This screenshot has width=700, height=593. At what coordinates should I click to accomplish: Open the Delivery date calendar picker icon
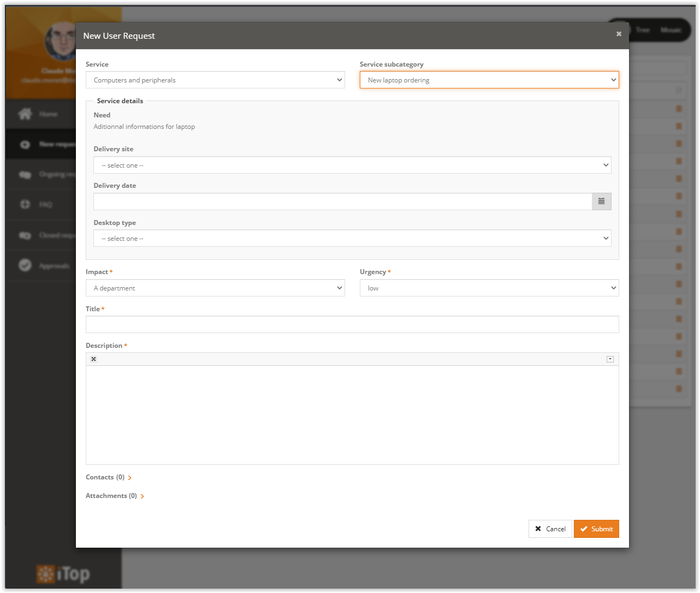(601, 201)
